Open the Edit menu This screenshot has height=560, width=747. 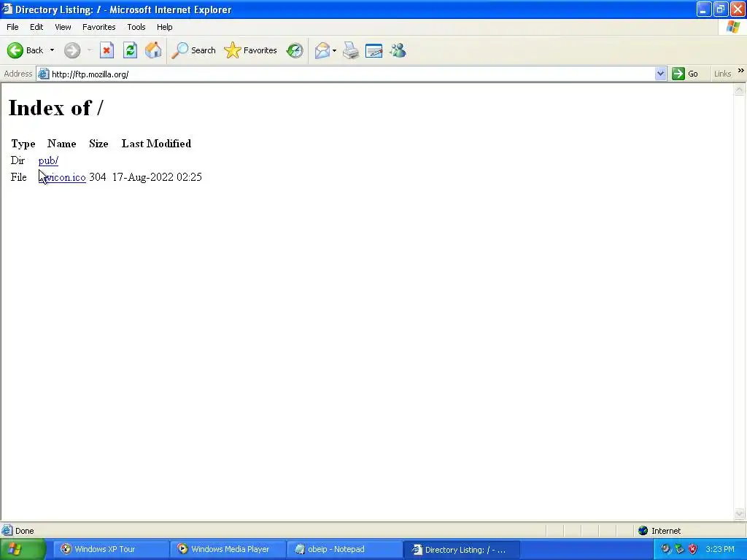[36, 27]
